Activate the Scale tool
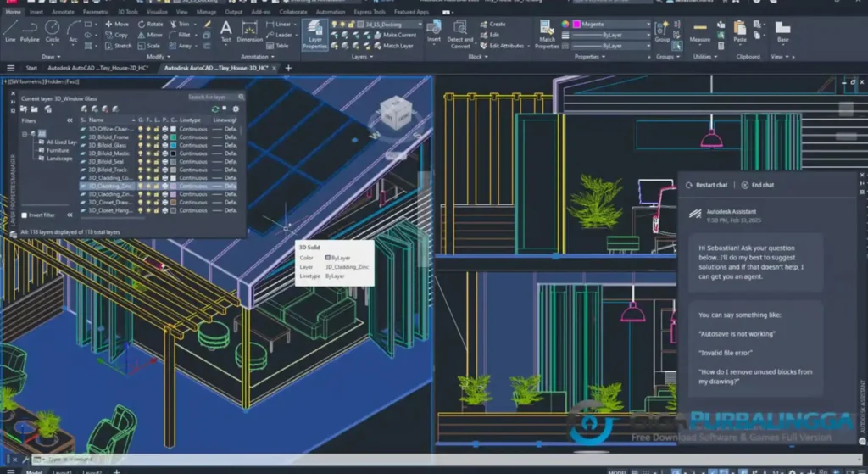The width and height of the screenshot is (868, 474). (x=149, y=46)
